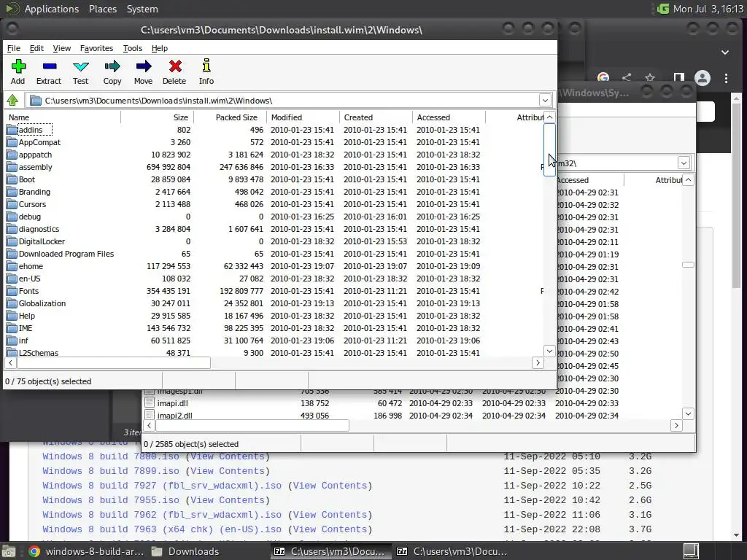
Task: Click Chrome share icon
Action: pyautogui.click(x=627, y=77)
